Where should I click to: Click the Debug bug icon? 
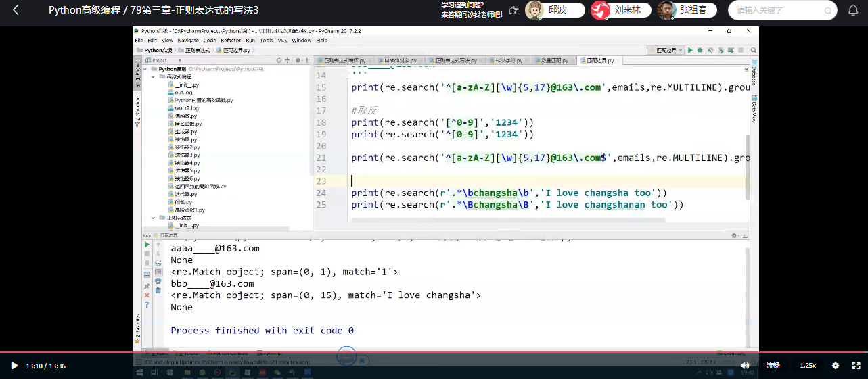(700, 50)
